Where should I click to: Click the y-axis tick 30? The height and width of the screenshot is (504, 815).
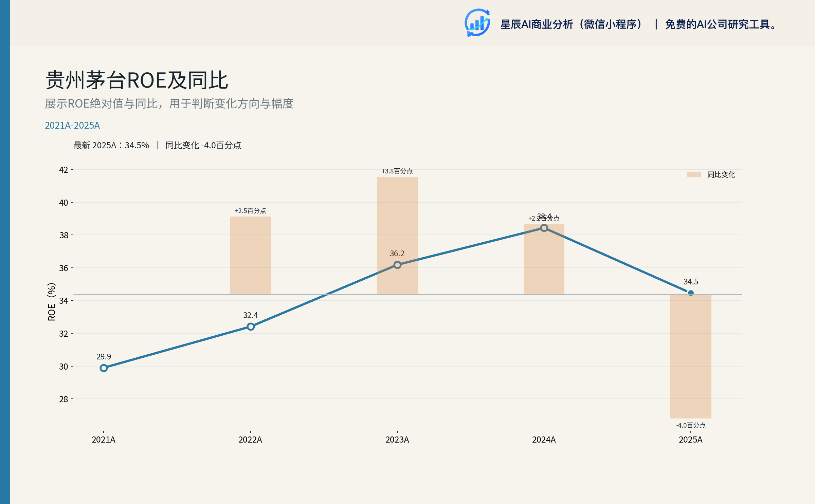(64, 367)
